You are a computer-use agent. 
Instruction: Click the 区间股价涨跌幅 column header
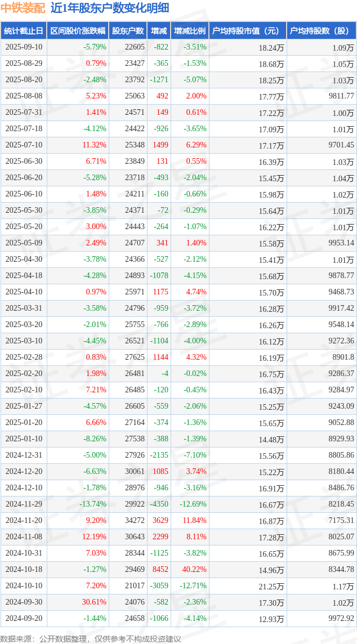(78, 31)
